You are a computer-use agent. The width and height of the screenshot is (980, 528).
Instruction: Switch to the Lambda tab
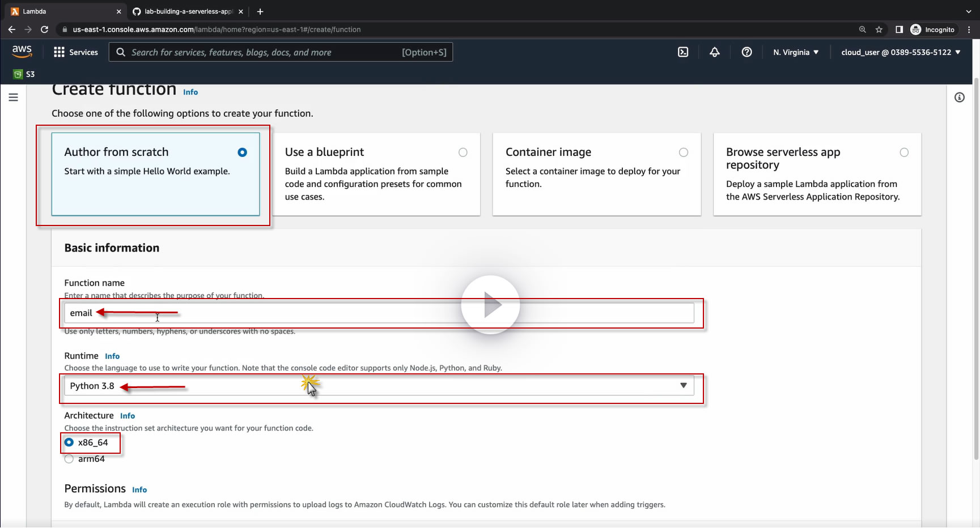pyautogui.click(x=66, y=11)
